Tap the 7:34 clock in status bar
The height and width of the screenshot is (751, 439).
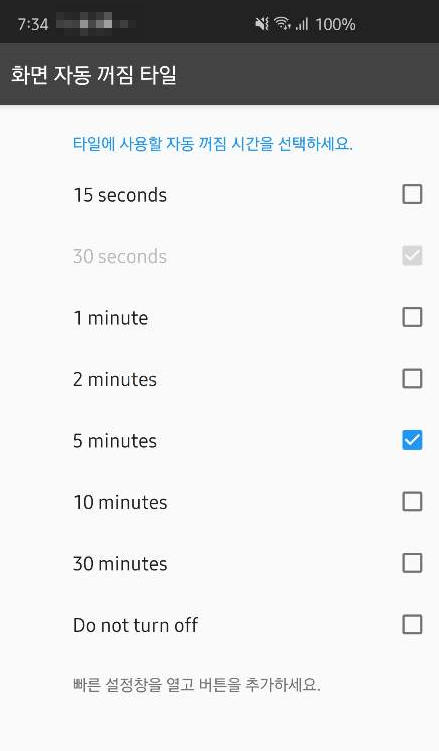click(x=33, y=24)
